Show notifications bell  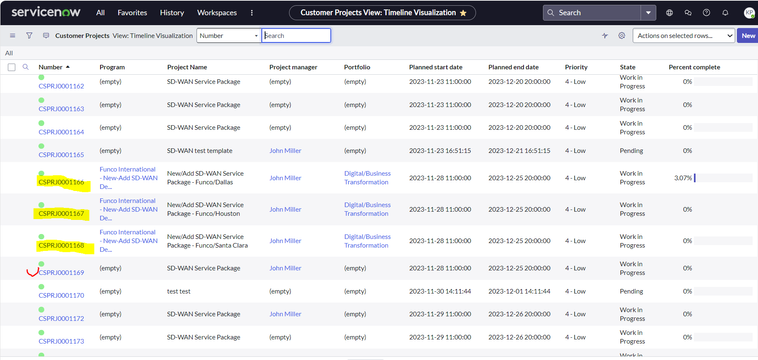[x=725, y=13]
